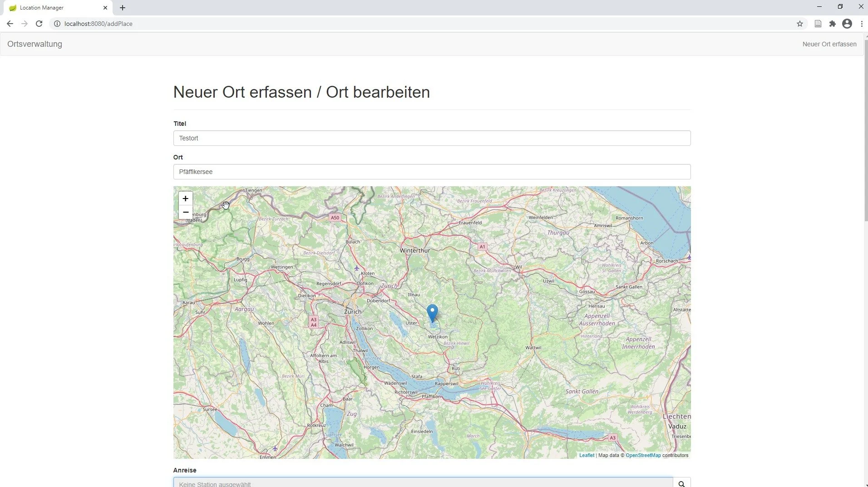Search for a station with magnifier icon
Viewport: 868px width, 487px height.
coord(681,483)
